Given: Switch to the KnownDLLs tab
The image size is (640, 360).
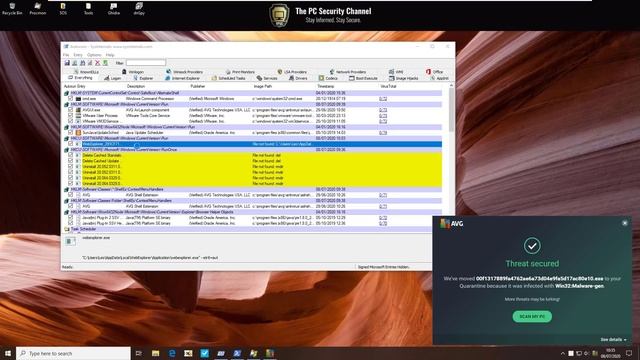Looking at the screenshot, I should 86,72.
